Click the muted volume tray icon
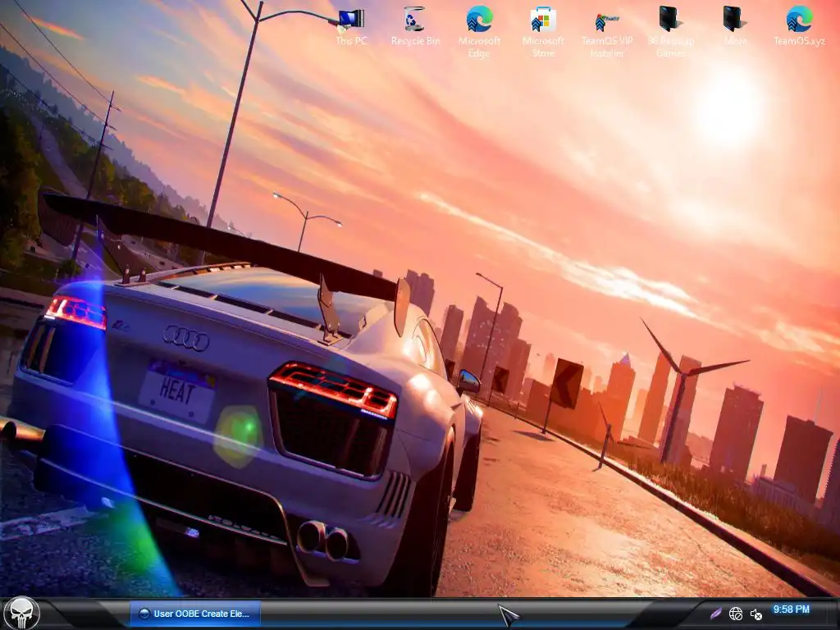The image size is (840, 630). coord(756,614)
